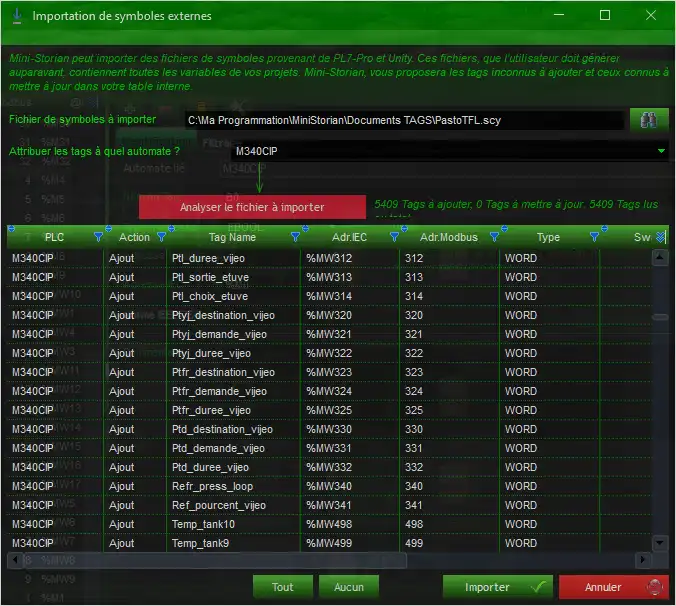This screenshot has height=606, width=676.
Task: Click the Type column header
Action: [548, 237]
